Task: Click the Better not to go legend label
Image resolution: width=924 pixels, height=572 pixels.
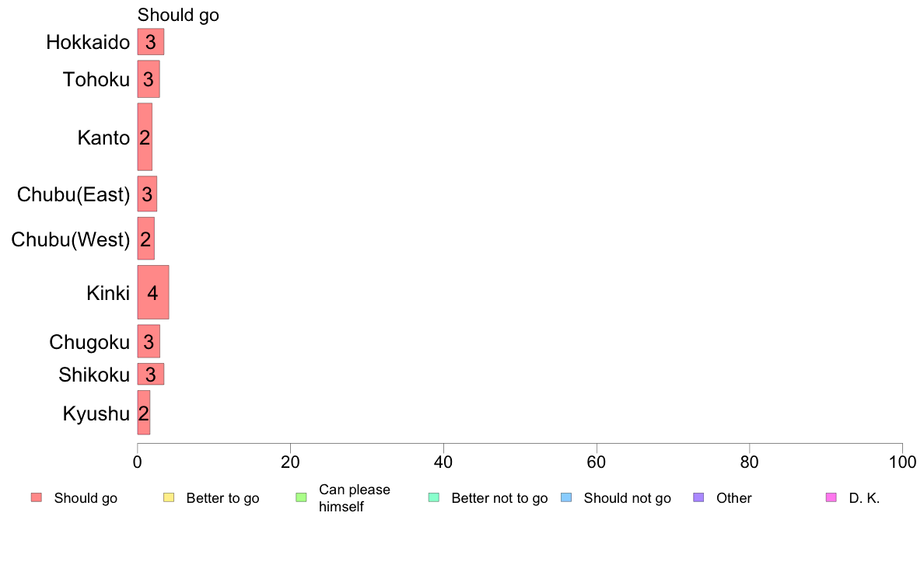Action: pyautogui.click(x=499, y=498)
